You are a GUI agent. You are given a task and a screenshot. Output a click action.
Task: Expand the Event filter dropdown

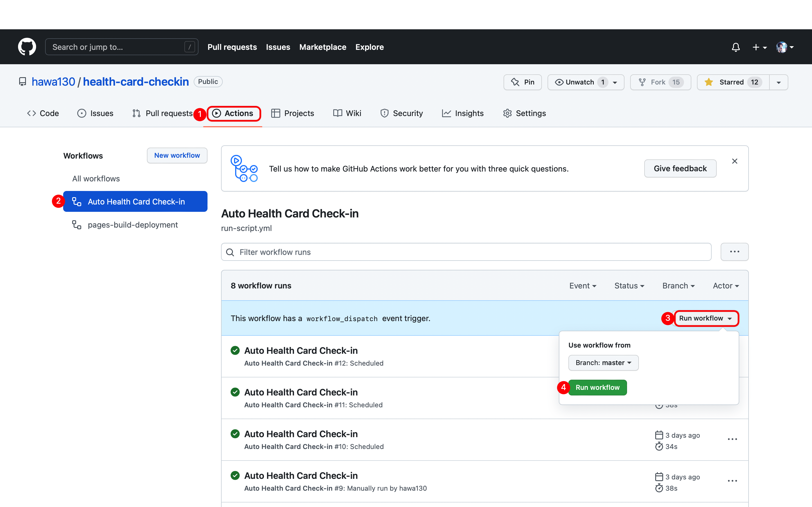583,285
